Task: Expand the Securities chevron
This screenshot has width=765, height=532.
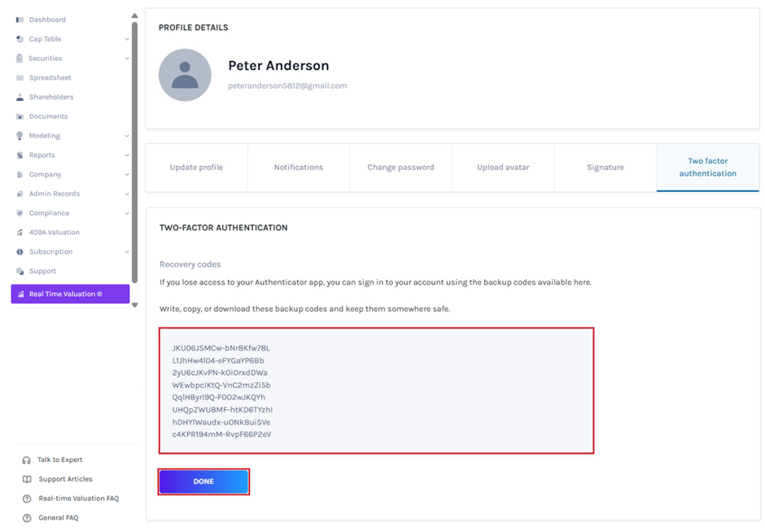Action: [127, 59]
